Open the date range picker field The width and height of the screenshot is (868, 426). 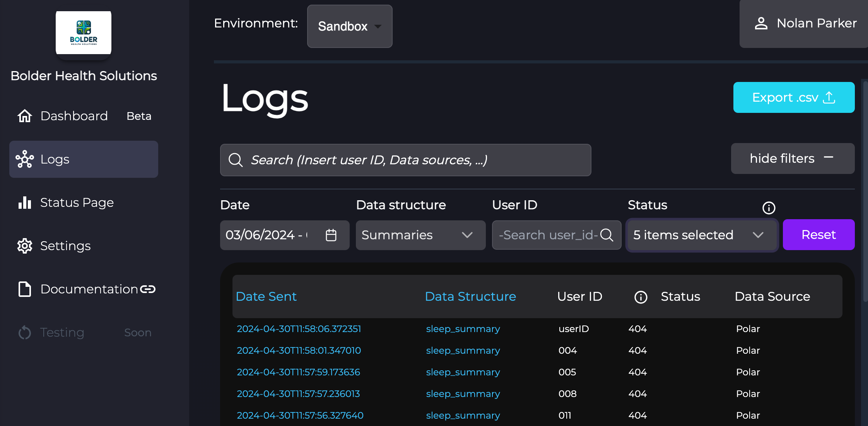[285, 235]
